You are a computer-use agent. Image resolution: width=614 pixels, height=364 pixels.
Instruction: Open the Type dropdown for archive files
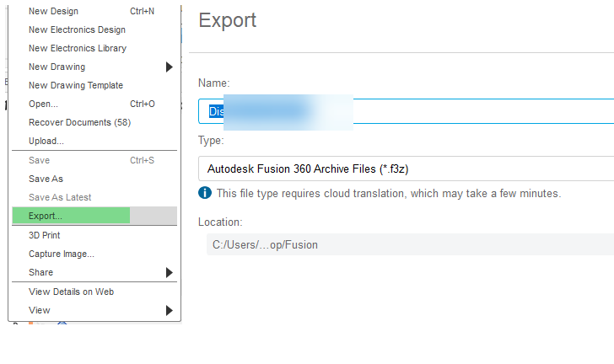tap(406, 169)
